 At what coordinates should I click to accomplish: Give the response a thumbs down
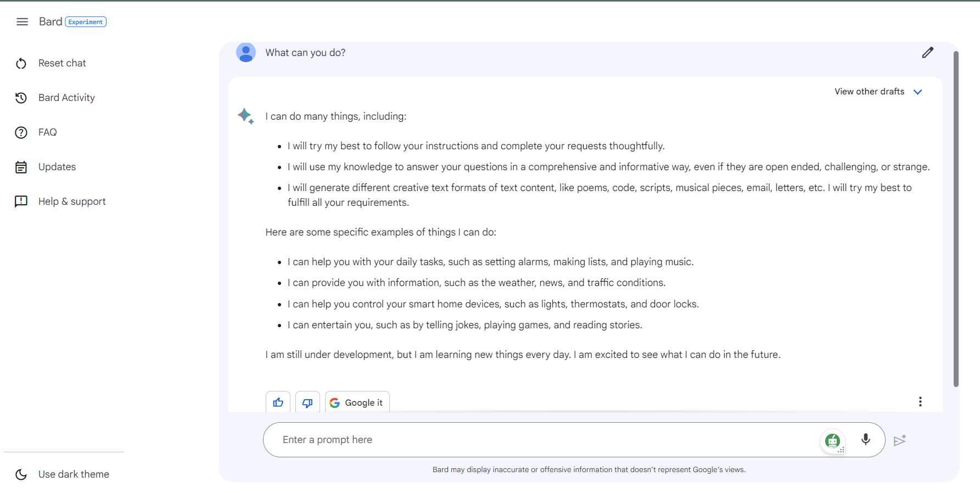click(x=307, y=402)
